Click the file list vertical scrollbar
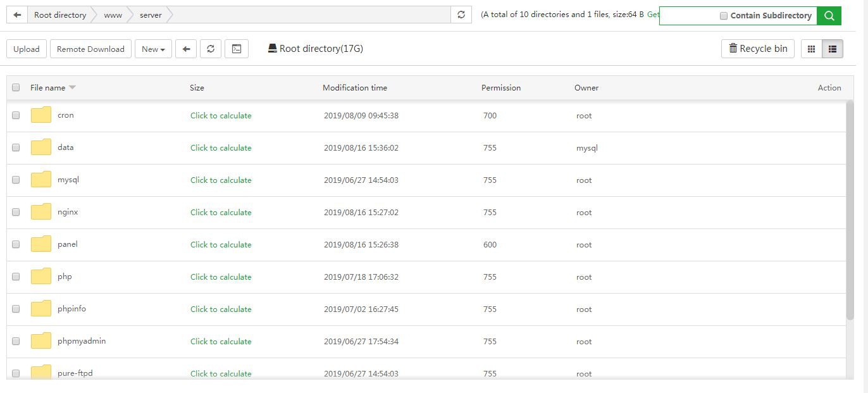Image resolution: width=868 pixels, height=393 pixels. (850, 209)
